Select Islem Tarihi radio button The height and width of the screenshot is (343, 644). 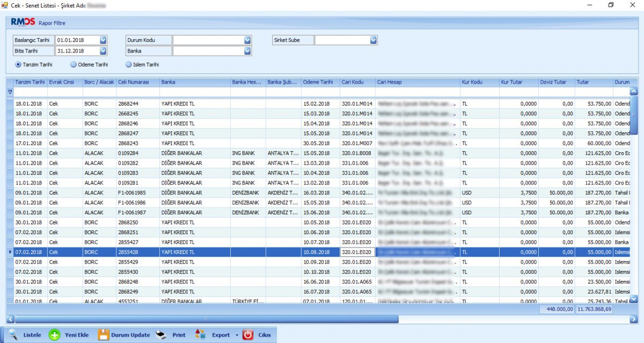[128, 64]
